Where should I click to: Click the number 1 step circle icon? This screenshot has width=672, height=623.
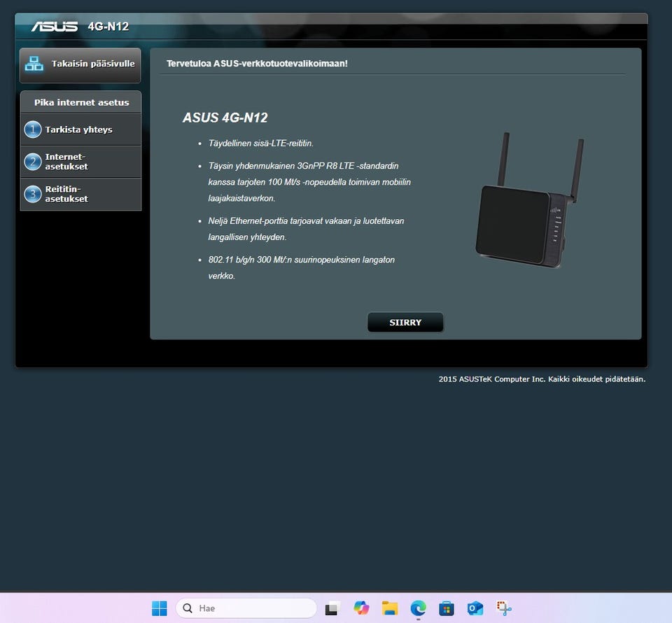(x=33, y=129)
